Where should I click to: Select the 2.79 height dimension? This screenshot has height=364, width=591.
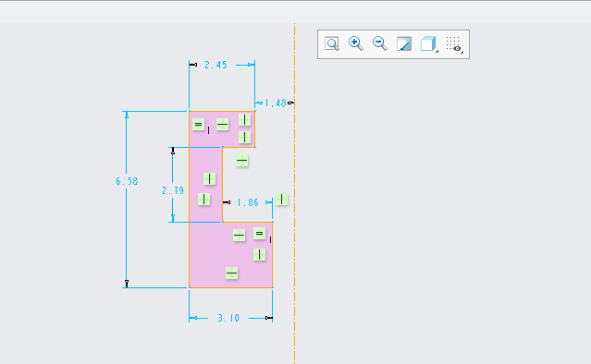[x=173, y=191]
